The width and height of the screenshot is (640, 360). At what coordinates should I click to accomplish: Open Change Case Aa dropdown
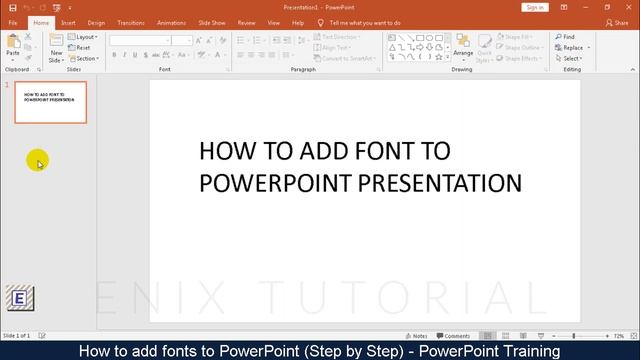pos(183,55)
